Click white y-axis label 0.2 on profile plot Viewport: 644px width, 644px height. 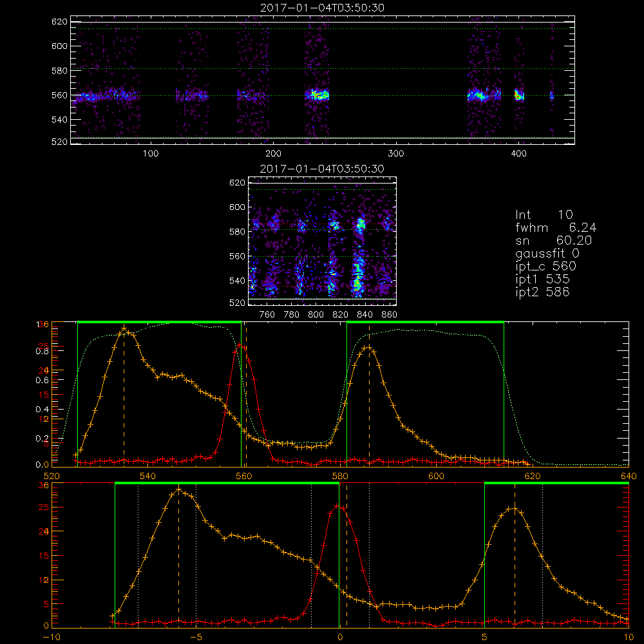click(x=42, y=439)
